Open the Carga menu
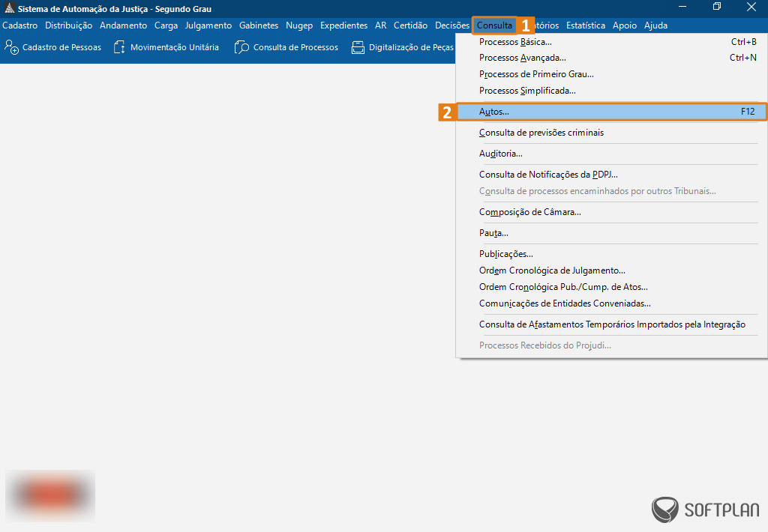 [166, 25]
